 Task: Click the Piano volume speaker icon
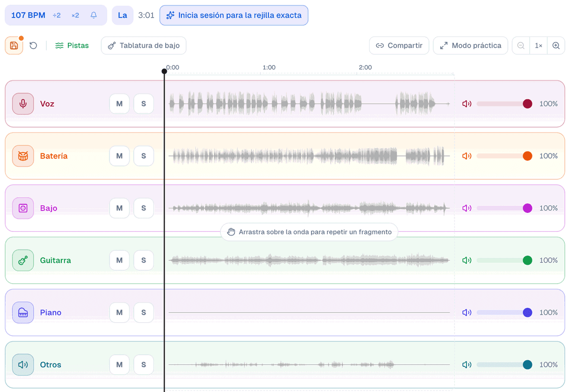point(467,313)
